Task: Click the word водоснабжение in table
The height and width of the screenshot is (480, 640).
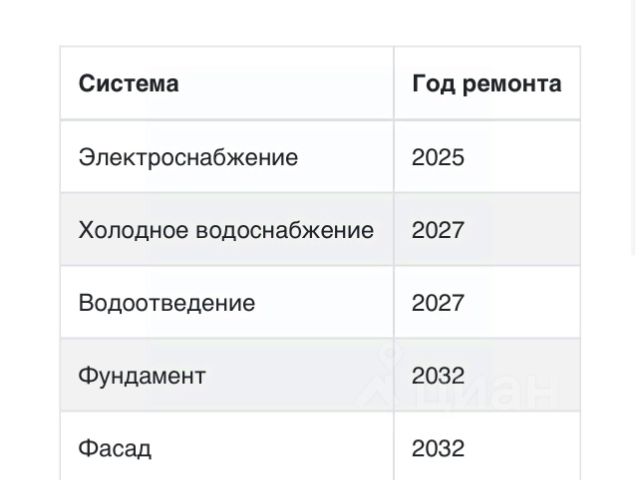Action: (285, 230)
